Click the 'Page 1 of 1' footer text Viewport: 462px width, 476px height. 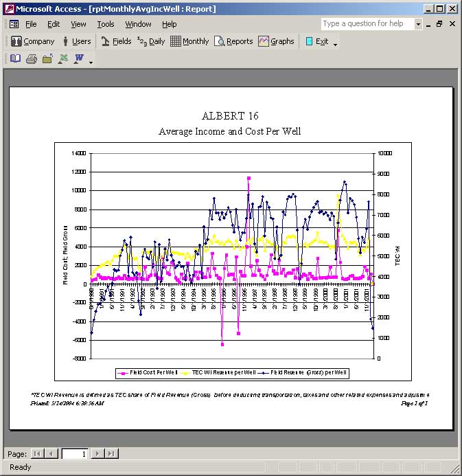tap(414, 403)
